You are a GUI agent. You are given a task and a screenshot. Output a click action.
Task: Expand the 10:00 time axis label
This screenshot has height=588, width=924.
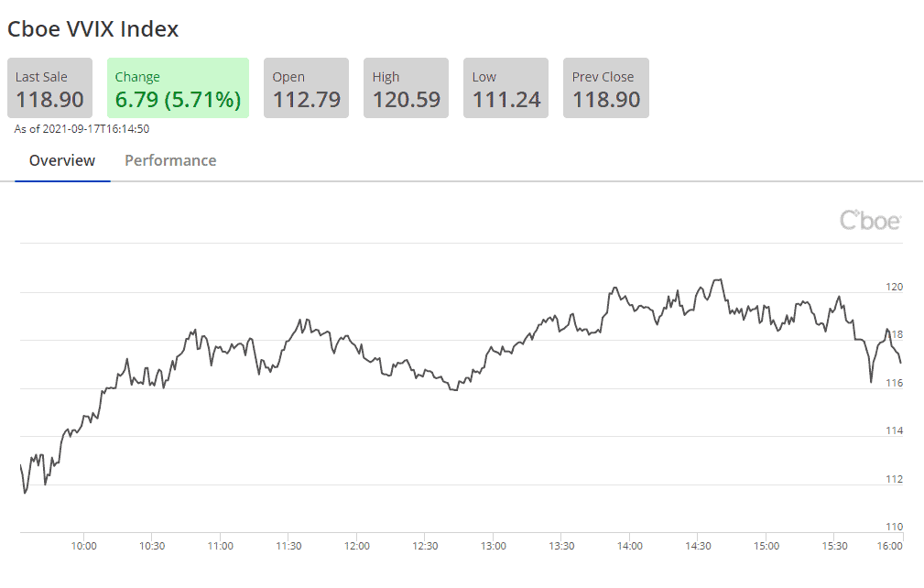click(x=84, y=545)
